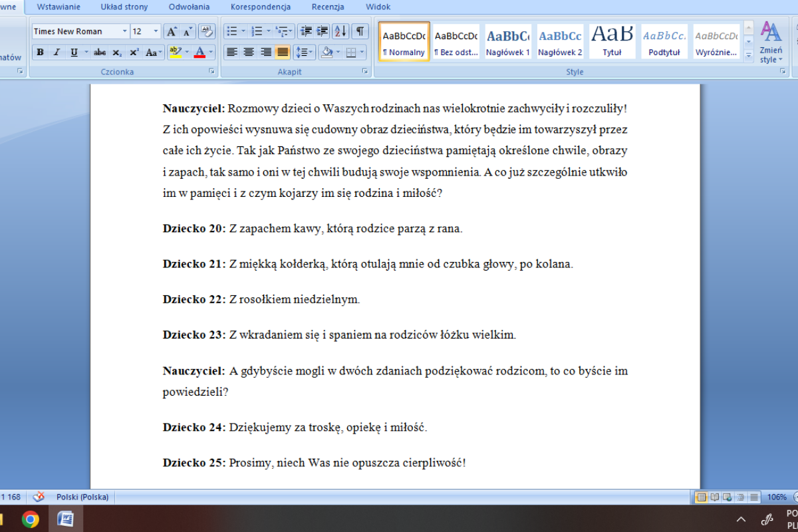Click the strikethrough icon

pos(100,52)
